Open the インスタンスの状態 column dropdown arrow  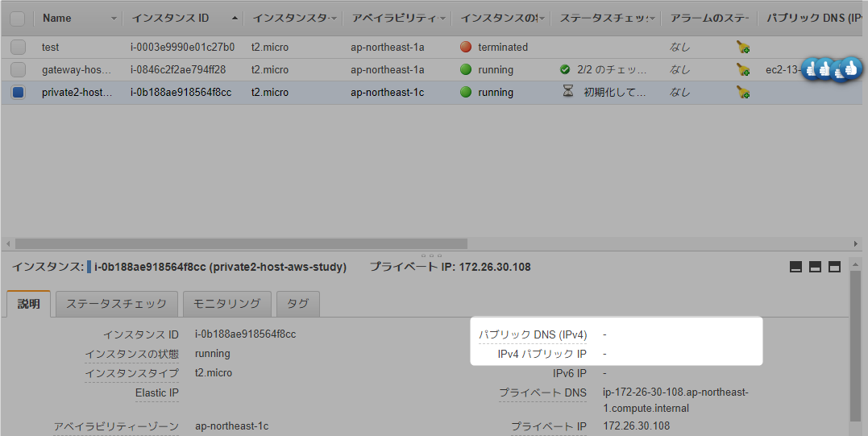coord(542,19)
